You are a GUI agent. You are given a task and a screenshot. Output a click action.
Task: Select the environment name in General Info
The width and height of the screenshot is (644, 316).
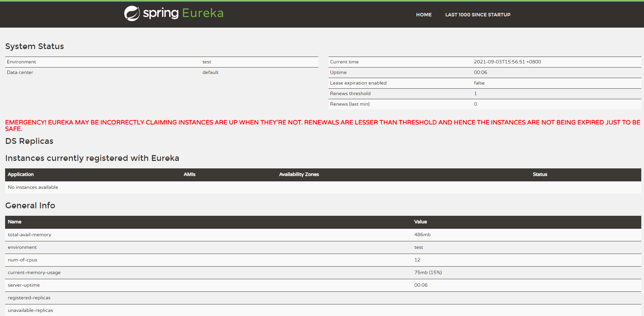[22, 247]
